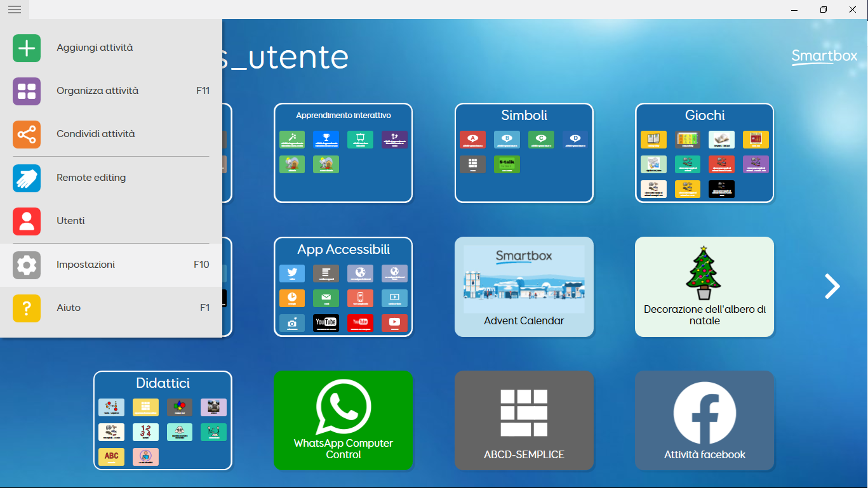
Task: Open the Didattici folder tile
Action: click(163, 421)
